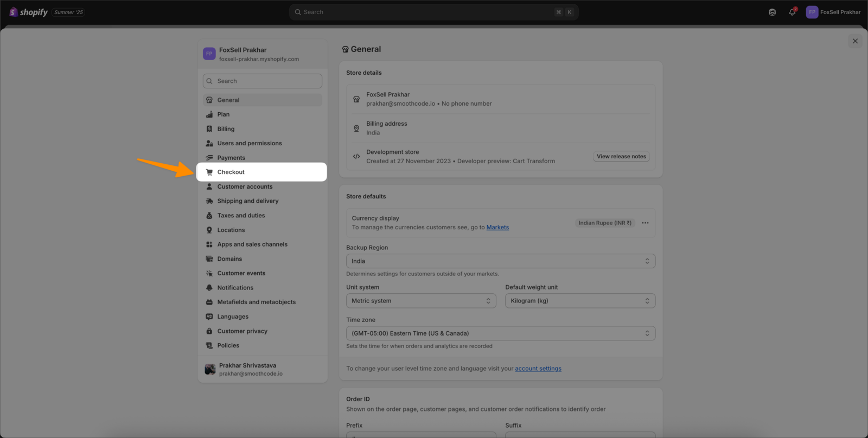Screen dimensions: 868x438
Task: Open Notifications settings page
Action: point(263,288)
